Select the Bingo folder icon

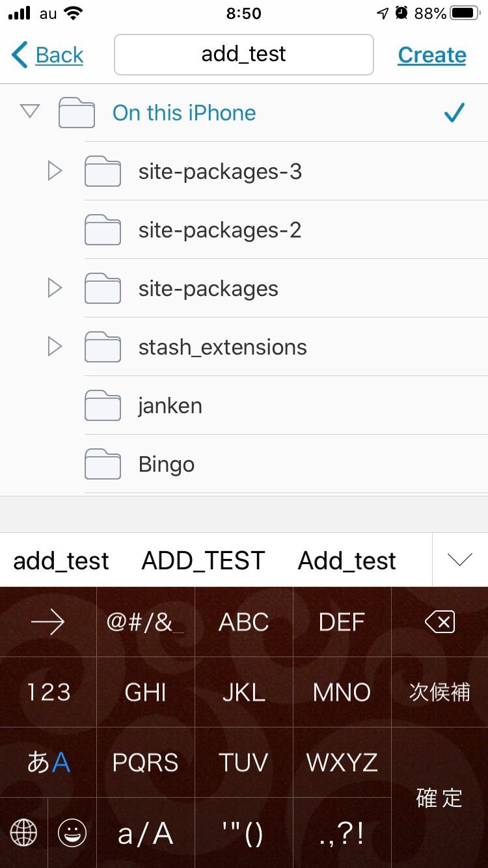point(103,464)
